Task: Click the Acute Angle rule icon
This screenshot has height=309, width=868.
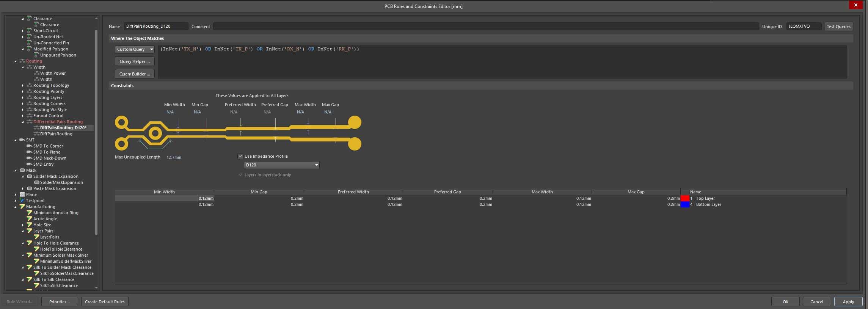Action: (29, 219)
